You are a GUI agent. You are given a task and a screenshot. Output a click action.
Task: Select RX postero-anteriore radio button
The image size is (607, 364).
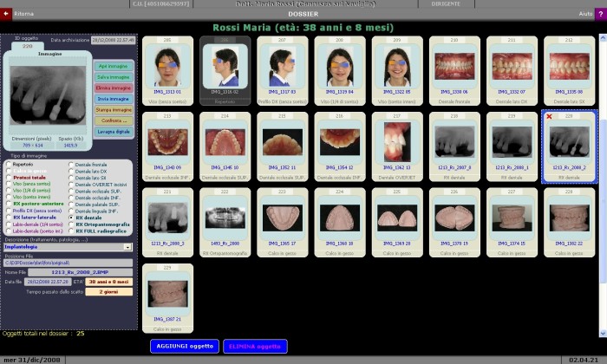pyautogui.click(x=9, y=204)
